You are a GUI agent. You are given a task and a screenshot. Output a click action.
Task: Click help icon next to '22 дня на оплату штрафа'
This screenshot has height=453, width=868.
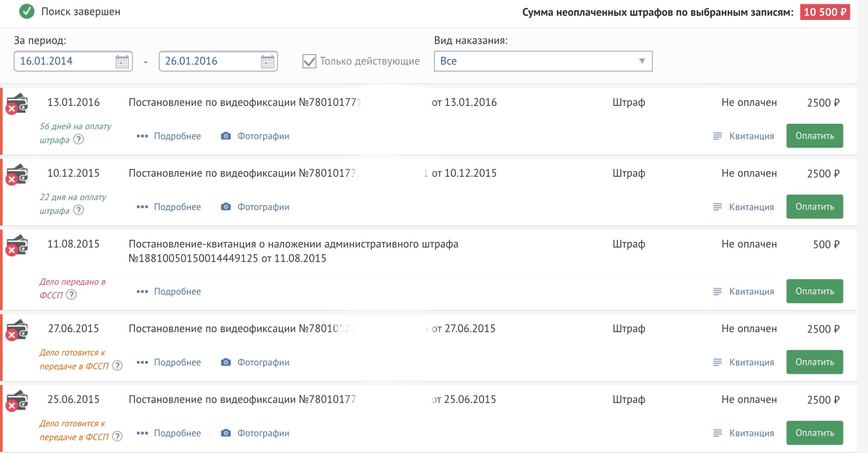[x=79, y=210]
